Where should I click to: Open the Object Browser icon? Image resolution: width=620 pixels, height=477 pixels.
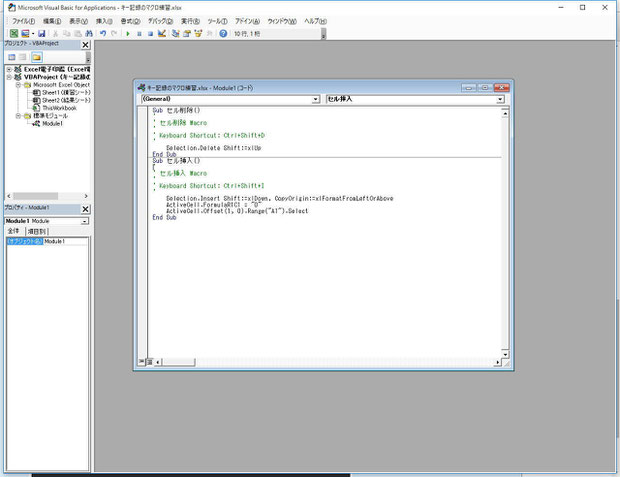(198, 34)
